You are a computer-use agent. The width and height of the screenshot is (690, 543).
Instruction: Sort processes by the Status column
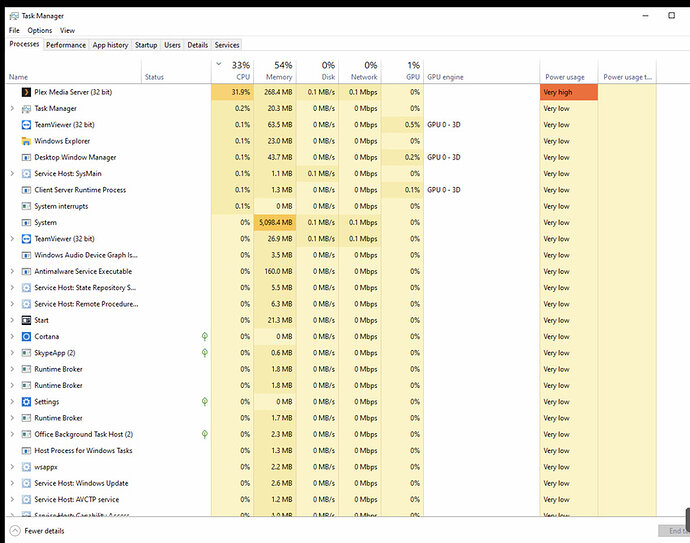point(176,71)
